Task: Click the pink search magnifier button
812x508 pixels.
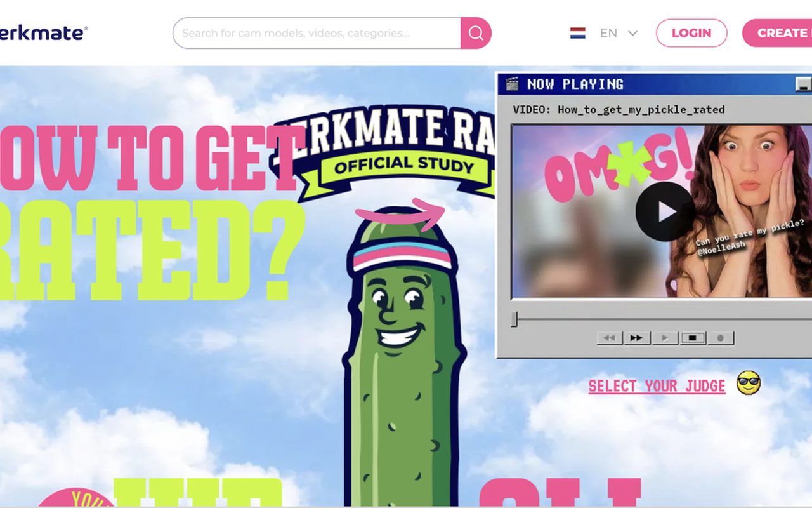Action: click(476, 33)
